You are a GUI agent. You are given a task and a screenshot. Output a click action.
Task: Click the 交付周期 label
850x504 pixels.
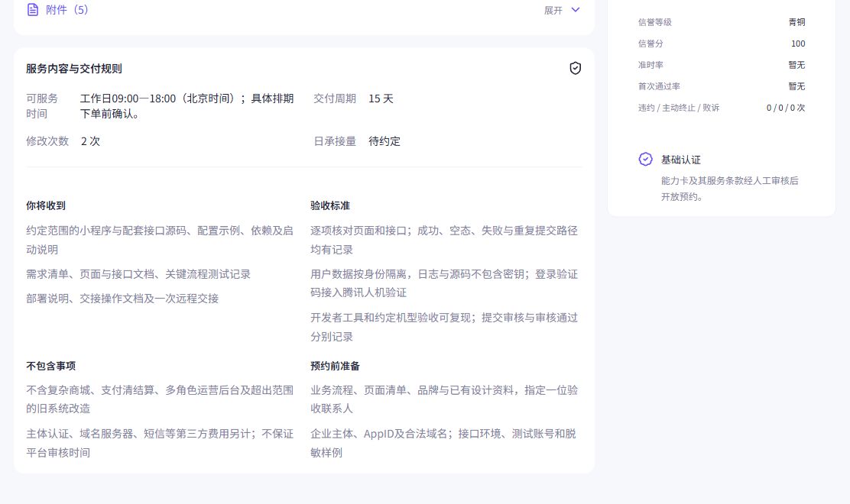coord(335,99)
